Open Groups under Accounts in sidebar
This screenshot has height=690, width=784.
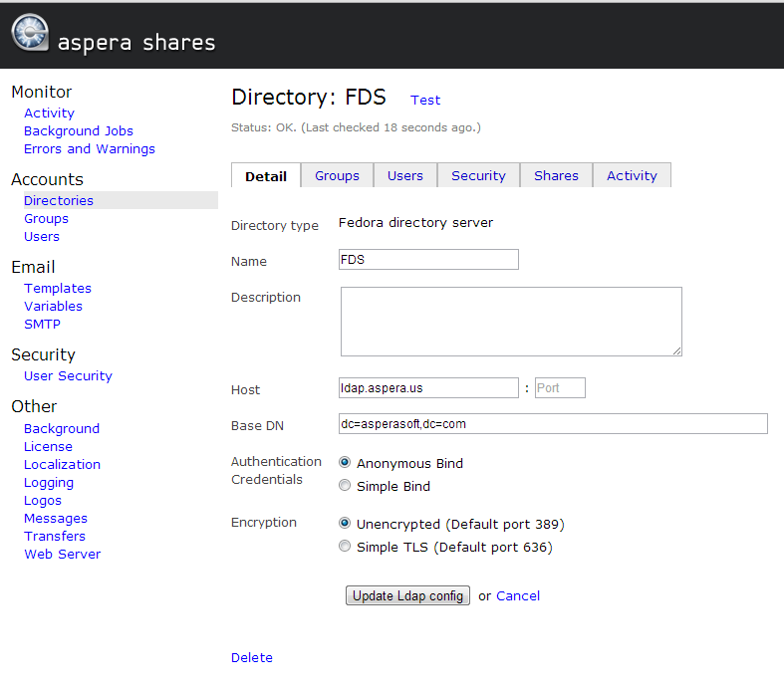point(46,218)
